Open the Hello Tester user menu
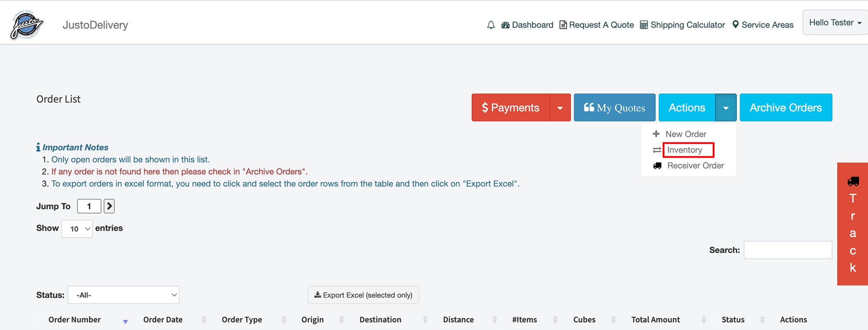 (835, 23)
